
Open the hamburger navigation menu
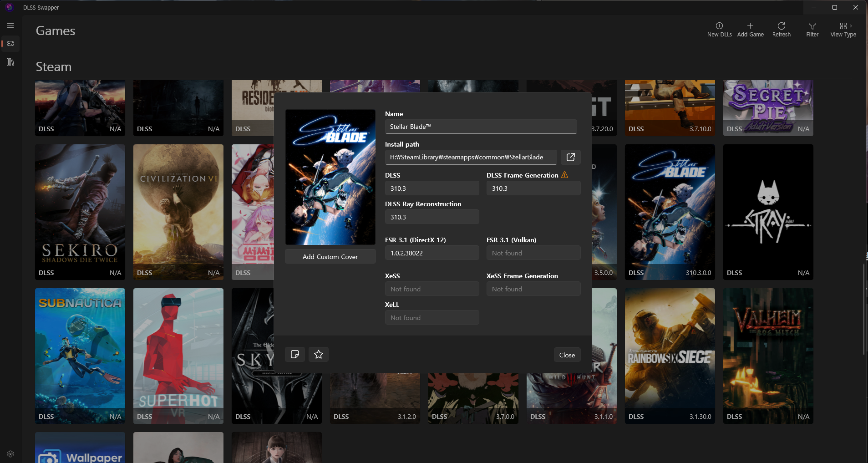(10, 25)
